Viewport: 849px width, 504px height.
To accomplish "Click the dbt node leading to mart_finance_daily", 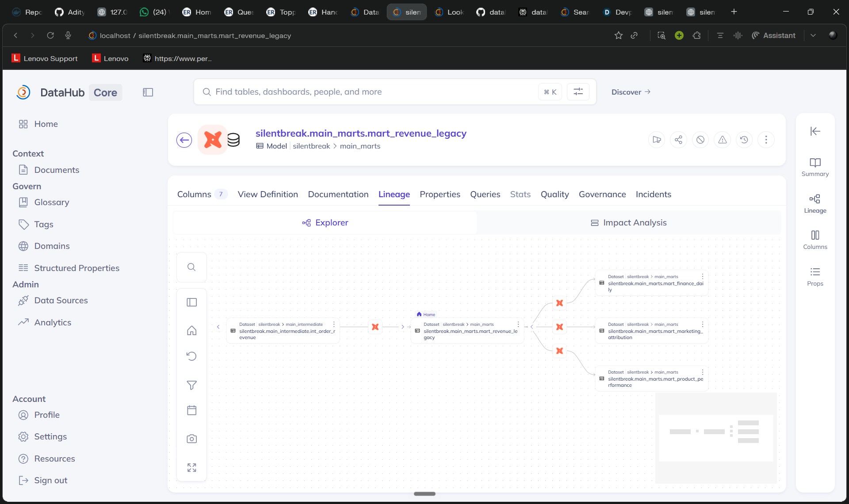I will [x=560, y=303].
